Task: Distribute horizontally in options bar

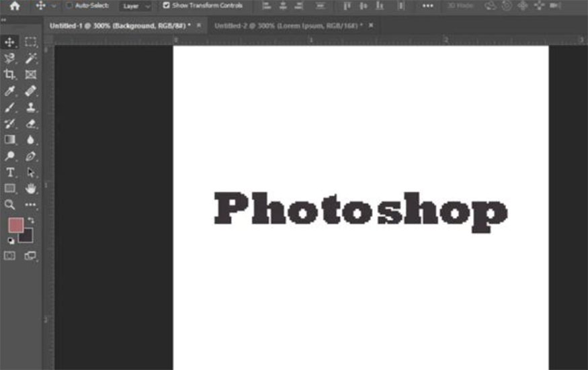Action: (x=321, y=5)
